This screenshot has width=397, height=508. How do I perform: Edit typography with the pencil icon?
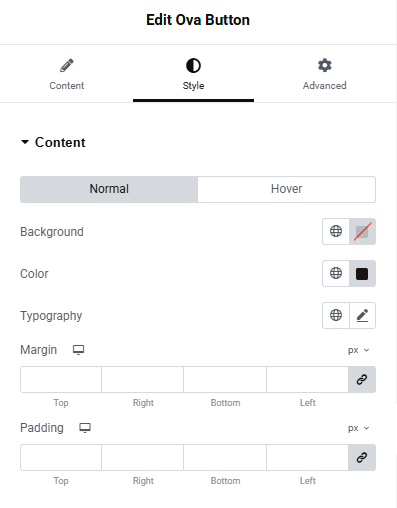[x=362, y=315]
